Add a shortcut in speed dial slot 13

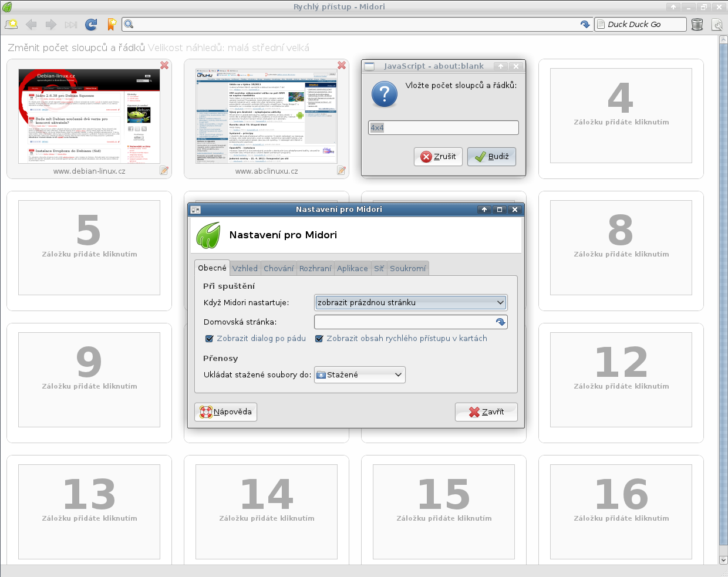89,512
